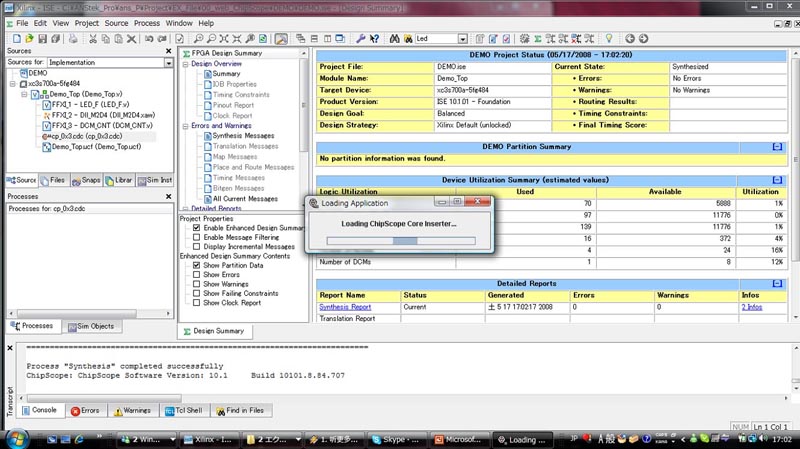
Task: Click the Print toolbar icon
Action: 73,39
